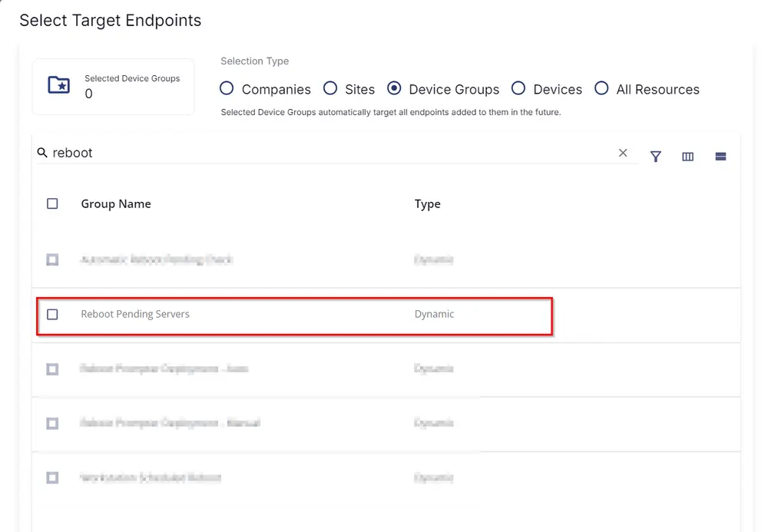Image resolution: width=768 pixels, height=532 pixels.
Task: Sort by Type column header
Action: 428,204
